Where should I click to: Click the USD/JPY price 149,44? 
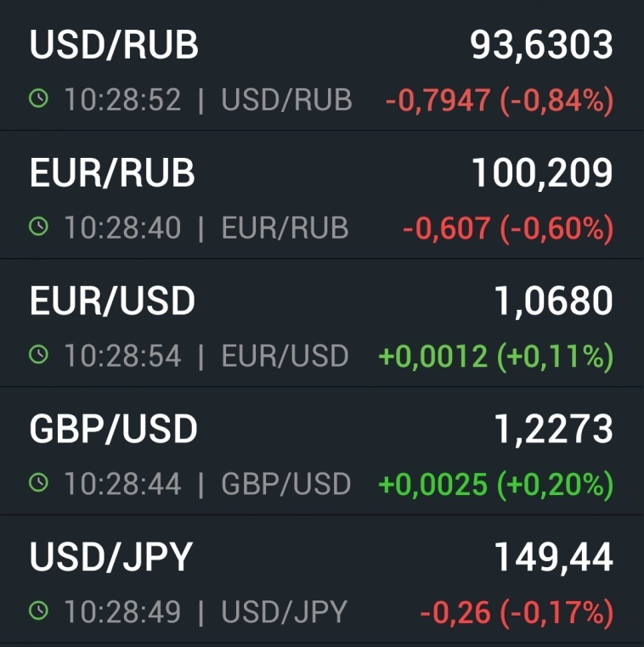point(553,558)
